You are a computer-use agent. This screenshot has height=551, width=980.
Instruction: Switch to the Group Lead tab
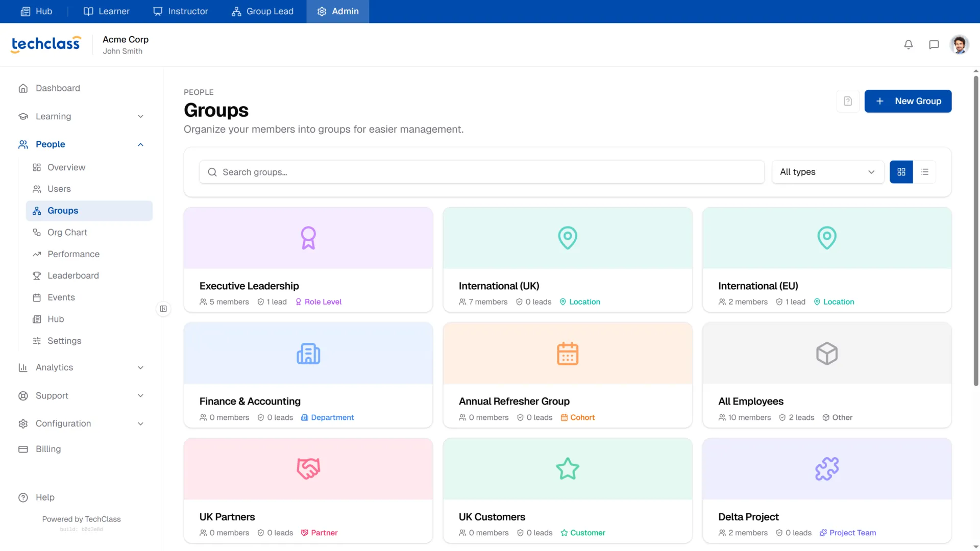[x=263, y=11]
